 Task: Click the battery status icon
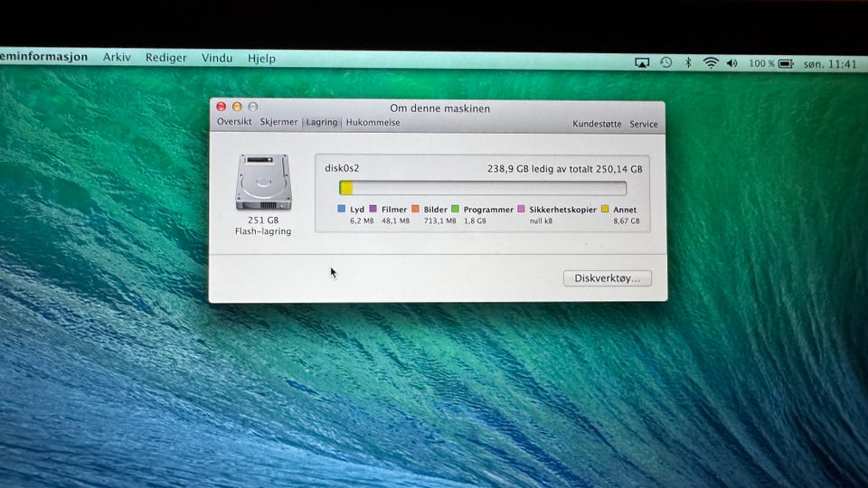pyautogui.click(x=786, y=64)
